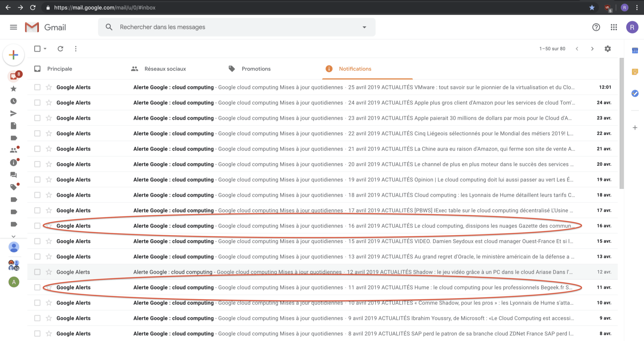Open the 9 avr. Ibrahim Youssry email
Screen dimensions: 644x341
tap(322, 318)
